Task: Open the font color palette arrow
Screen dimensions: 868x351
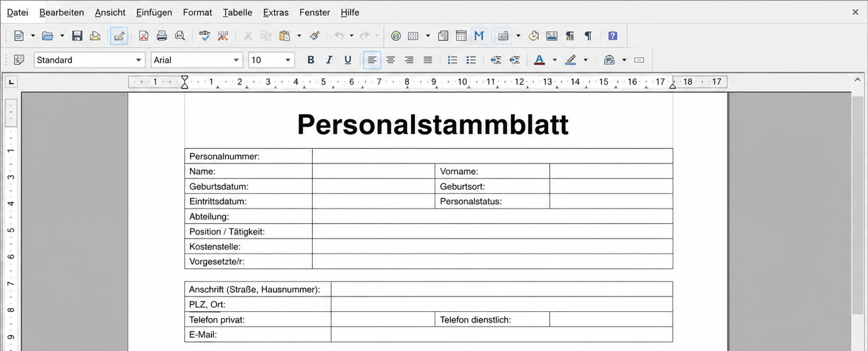Action: click(554, 60)
